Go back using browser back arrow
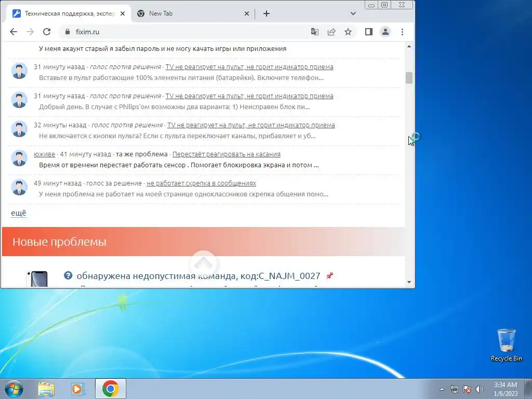 click(13, 32)
